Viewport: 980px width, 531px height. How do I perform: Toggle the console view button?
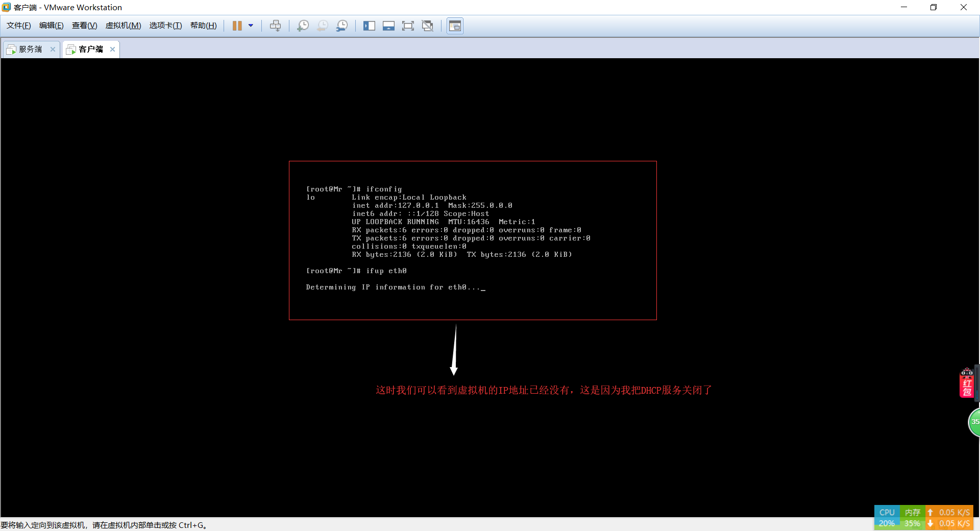(455, 26)
